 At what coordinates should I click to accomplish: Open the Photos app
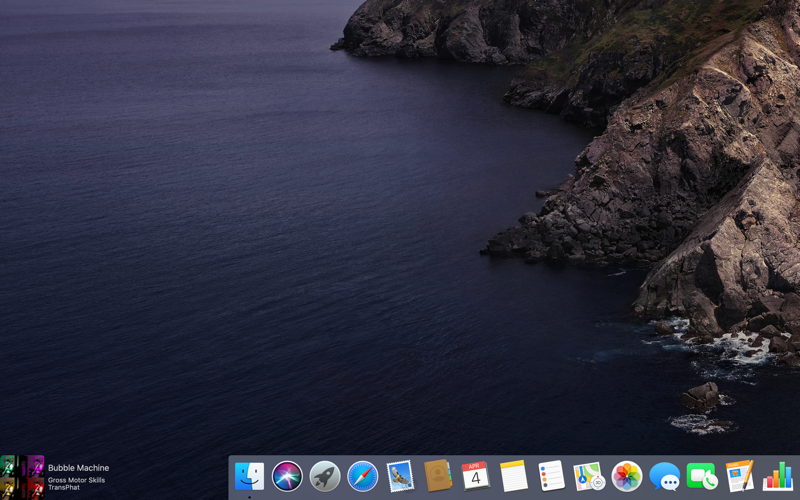coord(627,476)
